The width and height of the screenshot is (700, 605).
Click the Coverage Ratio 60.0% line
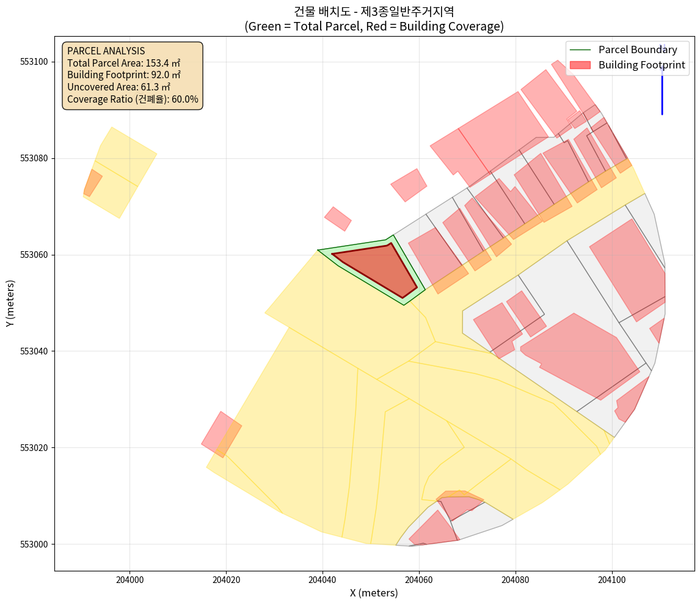point(133,99)
